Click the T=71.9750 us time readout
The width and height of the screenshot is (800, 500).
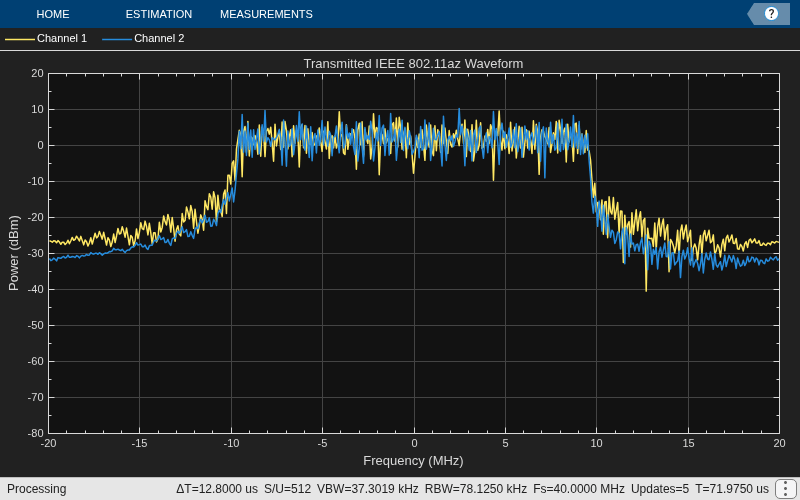[x=732, y=489]
